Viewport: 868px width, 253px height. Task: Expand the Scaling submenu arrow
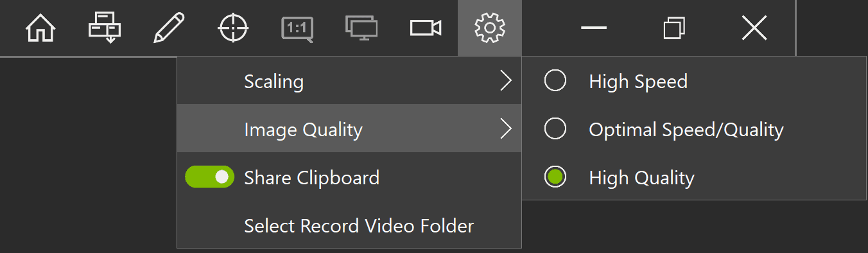point(507,81)
